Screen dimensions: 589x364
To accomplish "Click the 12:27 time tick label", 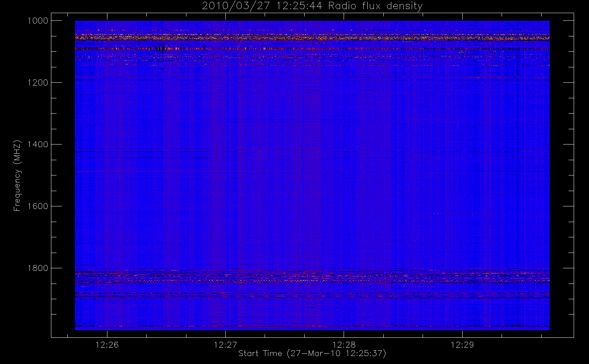I will 225,345.
